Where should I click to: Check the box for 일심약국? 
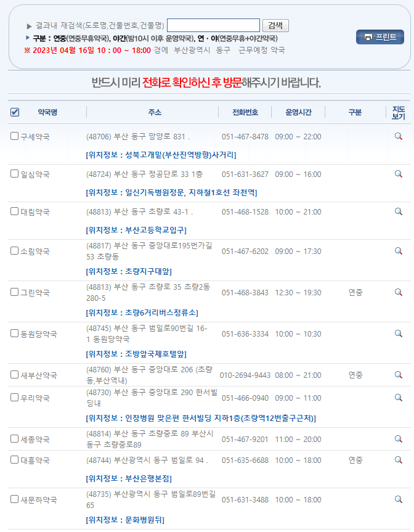(x=14, y=174)
